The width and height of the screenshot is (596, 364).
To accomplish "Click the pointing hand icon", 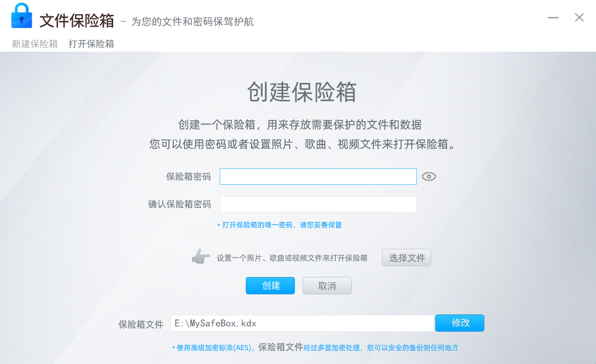I will [x=201, y=256].
